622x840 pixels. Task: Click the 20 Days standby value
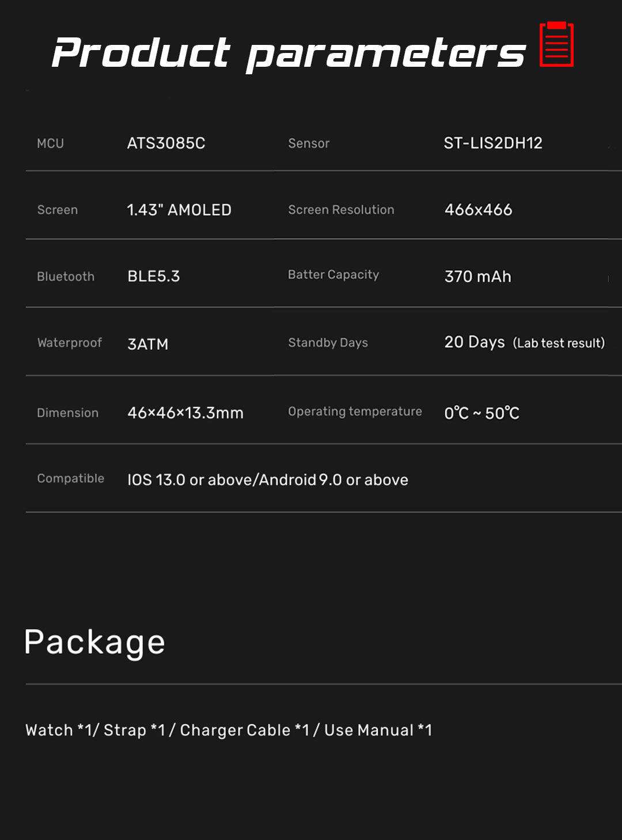pyautogui.click(x=475, y=343)
